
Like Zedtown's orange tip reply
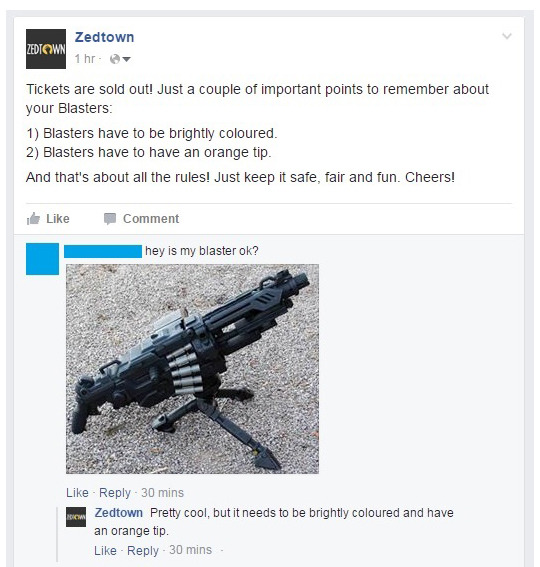(105, 550)
